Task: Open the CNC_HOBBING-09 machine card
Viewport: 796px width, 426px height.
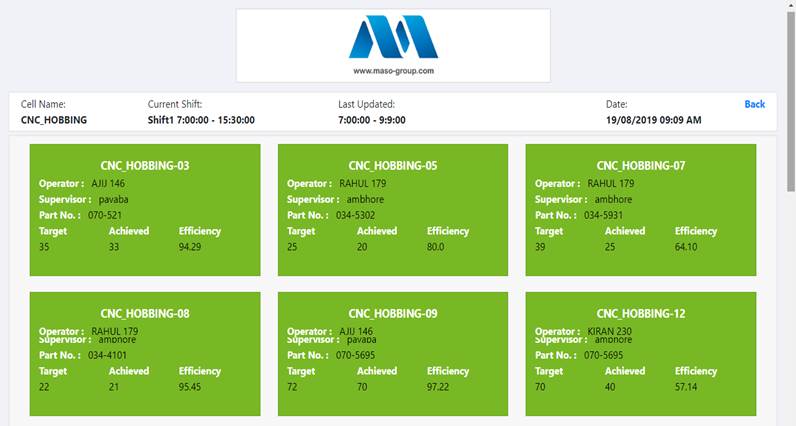Action: point(393,354)
